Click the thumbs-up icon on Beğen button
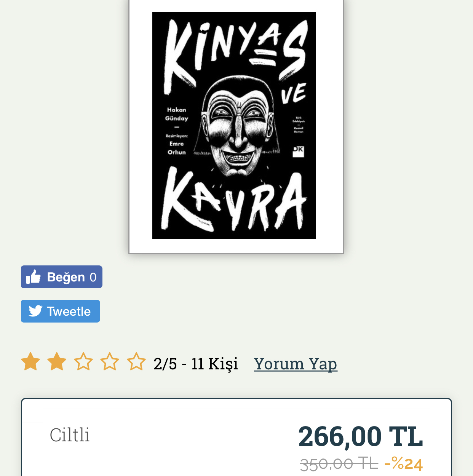The height and width of the screenshot is (476, 473). click(x=34, y=277)
